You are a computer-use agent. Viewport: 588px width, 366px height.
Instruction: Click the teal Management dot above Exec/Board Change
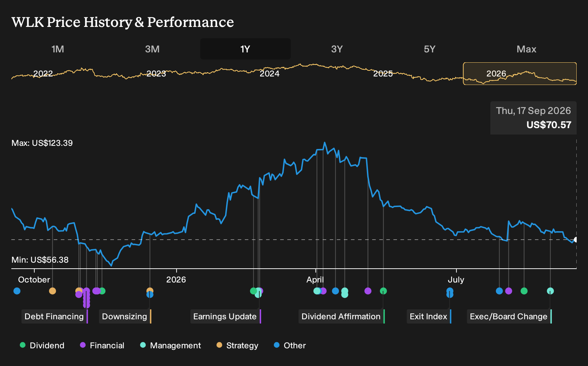tap(550, 291)
